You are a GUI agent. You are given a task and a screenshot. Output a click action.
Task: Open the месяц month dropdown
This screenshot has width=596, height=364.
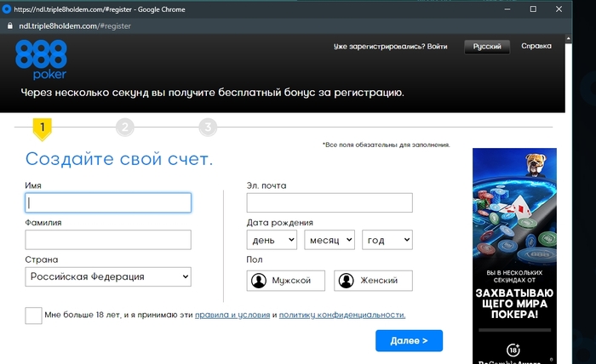pyautogui.click(x=330, y=240)
